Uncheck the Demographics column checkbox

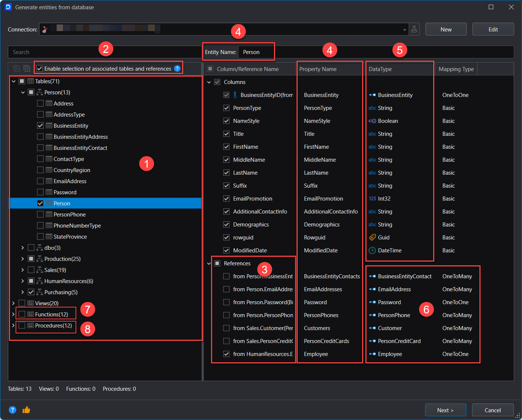click(227, 224)
